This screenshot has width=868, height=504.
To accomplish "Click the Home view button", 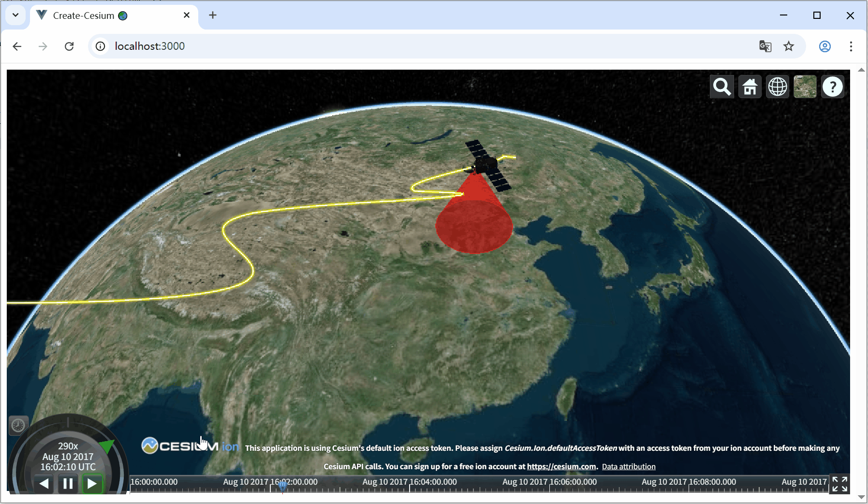I will coord(750,87).
